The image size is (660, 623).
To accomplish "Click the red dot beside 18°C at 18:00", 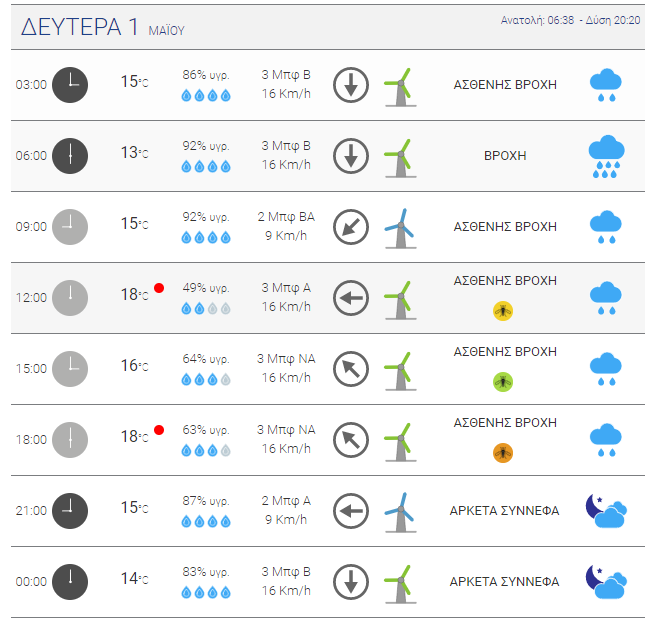I will pos(159,430).
